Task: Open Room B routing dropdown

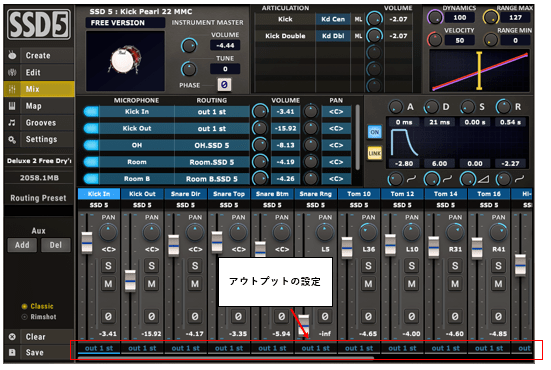Action: pyautogui.click(x=212, y=179)
